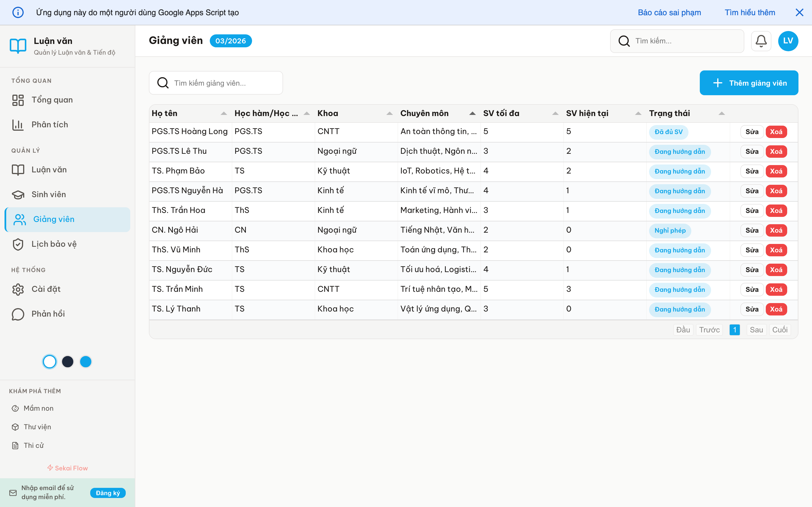Open Cài đặt gear icon

coord(18,289)
